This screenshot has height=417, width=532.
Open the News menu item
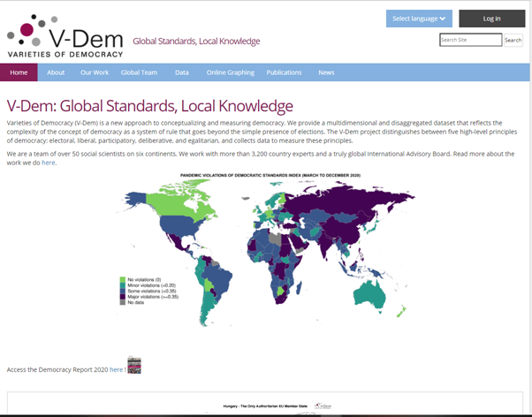[x=326, y=72]
